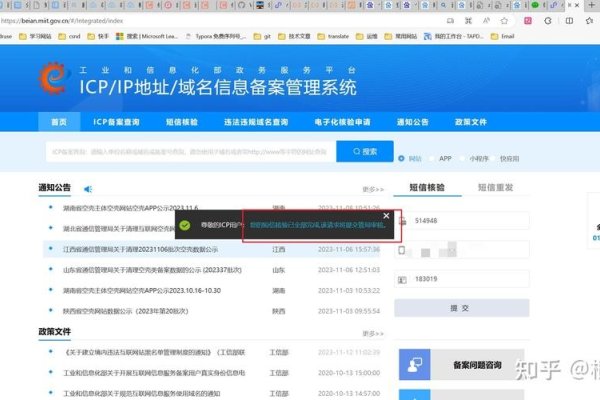Open the 首页 navigation tab
The width and height of the screenshot is (600, 400).
pyautogui.click(x=59, y=122)
